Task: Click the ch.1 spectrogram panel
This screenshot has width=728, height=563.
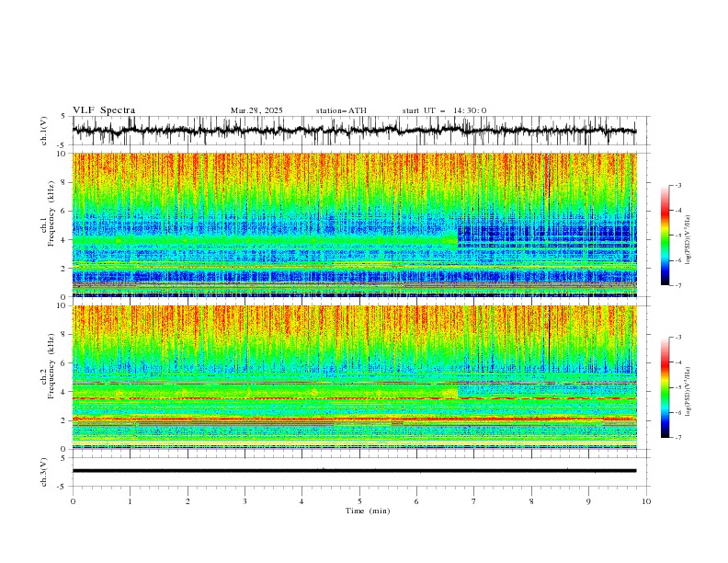Action: click(355, 224)
